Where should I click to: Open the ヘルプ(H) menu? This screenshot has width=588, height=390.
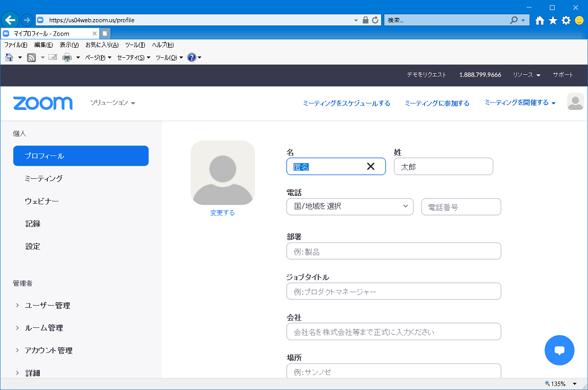(x=163, y=45)
